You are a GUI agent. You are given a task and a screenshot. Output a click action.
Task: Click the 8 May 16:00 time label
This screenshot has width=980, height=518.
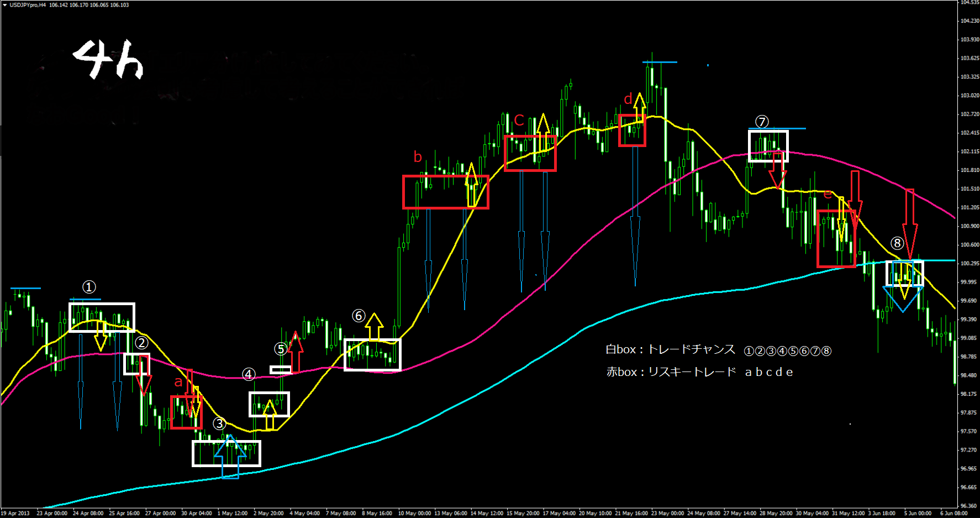[377, 514]
